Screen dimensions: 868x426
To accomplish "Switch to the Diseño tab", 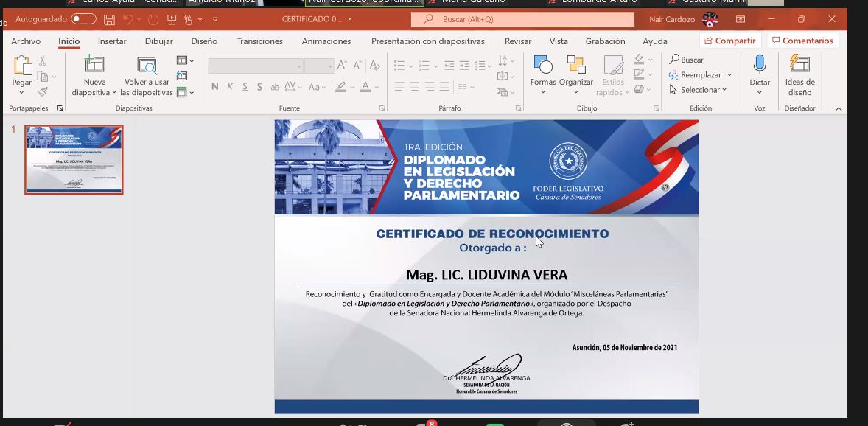I will (204, 41).
